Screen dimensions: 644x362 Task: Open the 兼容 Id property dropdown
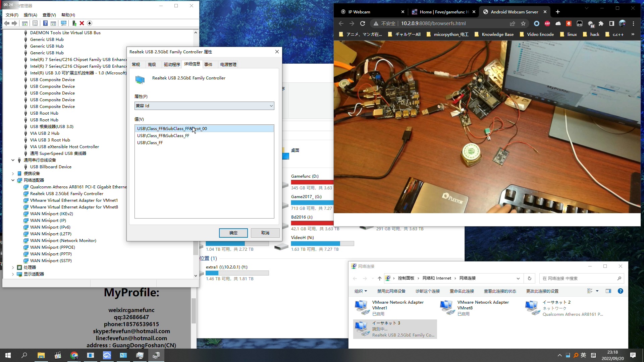[x=204, y=106]
